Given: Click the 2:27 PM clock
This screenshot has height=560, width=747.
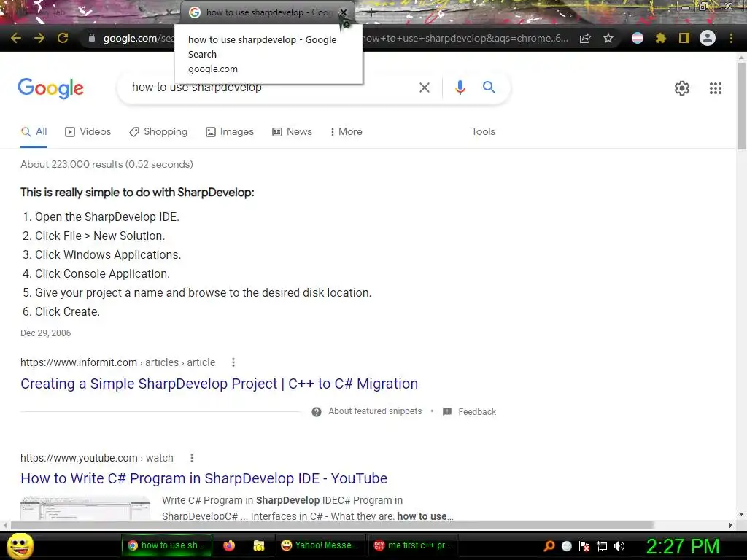Looking at the screenshot, I should click(x=682, y=546).
